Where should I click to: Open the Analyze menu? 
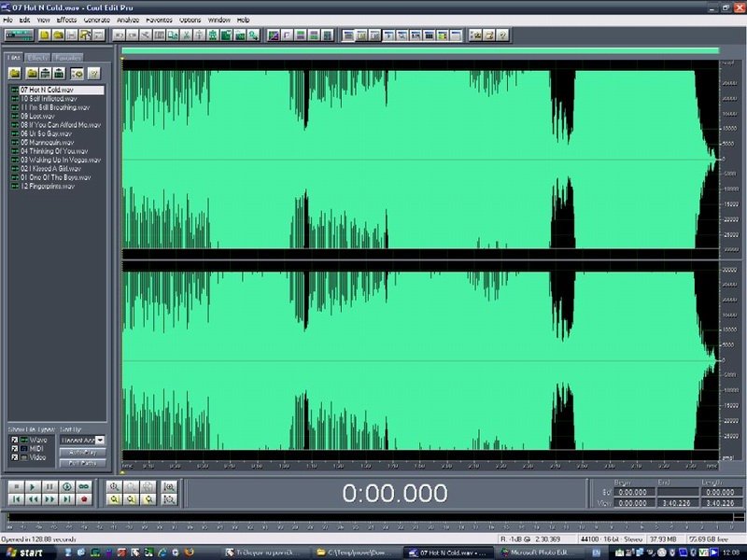point(128,19)
